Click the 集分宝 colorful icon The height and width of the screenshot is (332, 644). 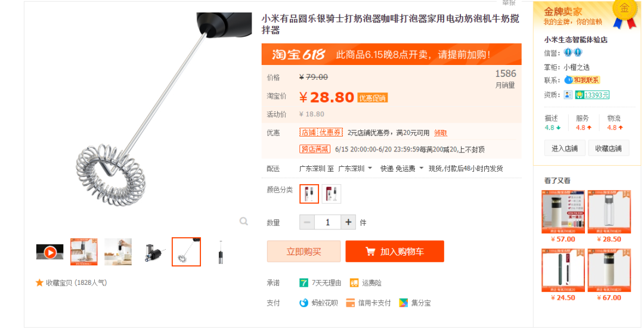point(403,303)
